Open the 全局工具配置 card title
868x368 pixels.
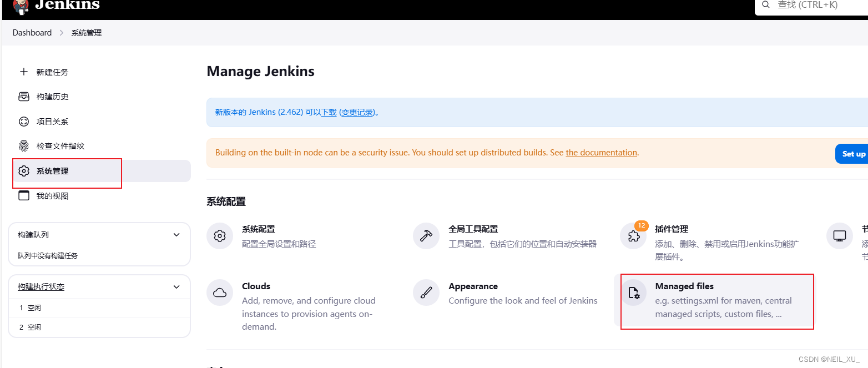click(x=473, y=229)
